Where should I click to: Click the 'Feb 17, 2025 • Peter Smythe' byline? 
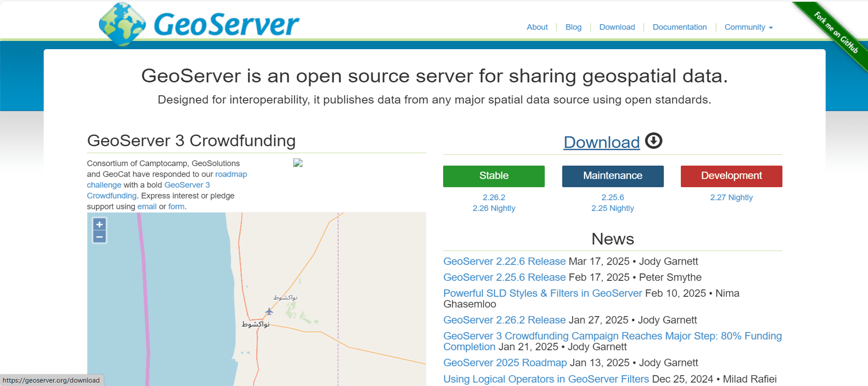(635, 277)
